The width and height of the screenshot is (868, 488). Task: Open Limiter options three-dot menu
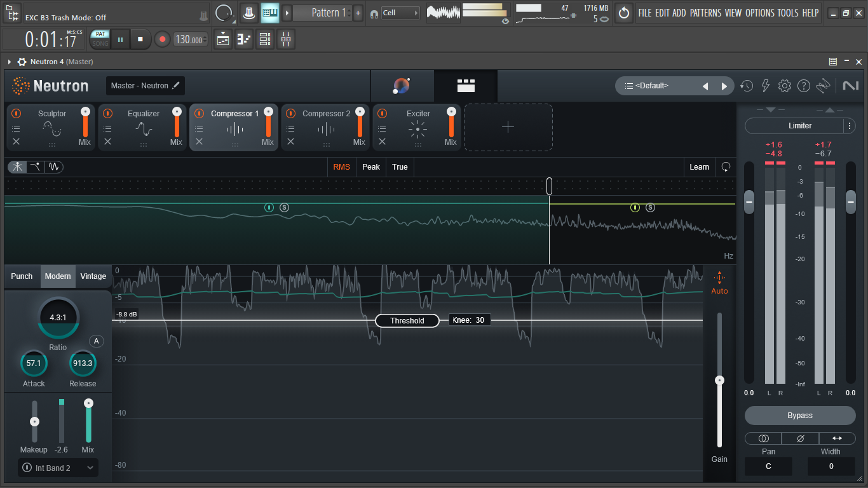point(850,126)
